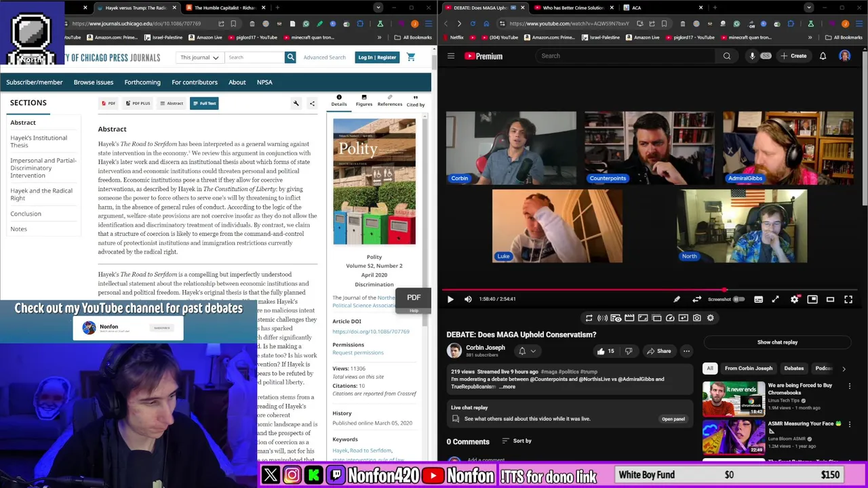
Task: Open Chromebooks recommended video thumbnail
Action: point(733,399)
